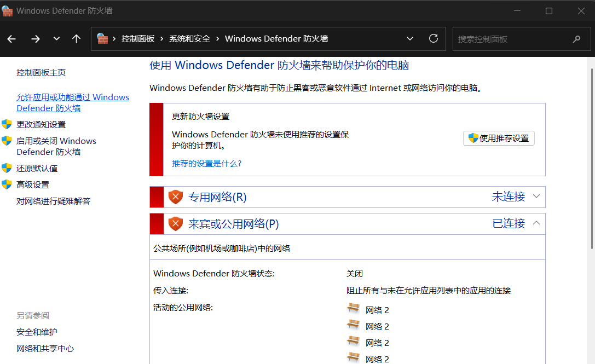Open the recent locations chevron next to forward arrow
The width and height of the screenshot is (595, 364).
coord(56,38)
